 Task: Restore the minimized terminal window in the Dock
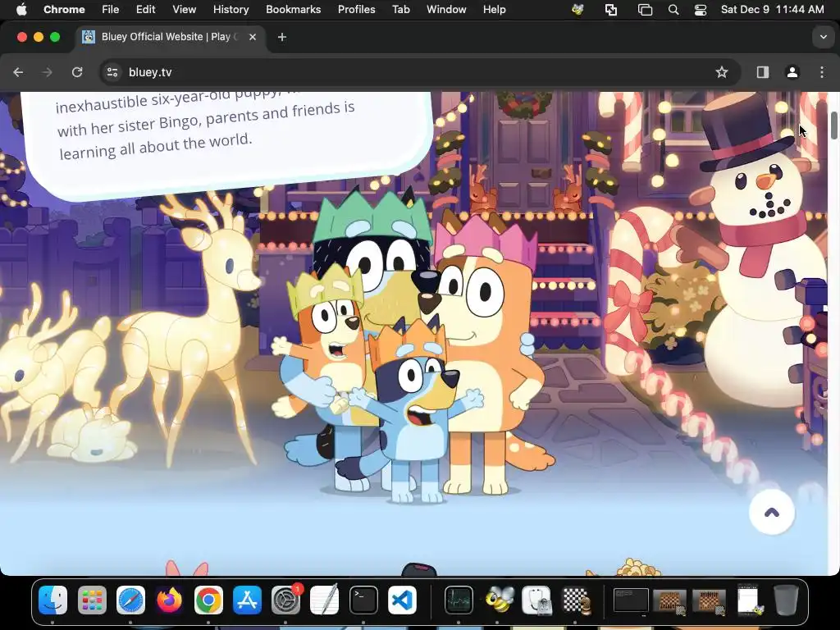pyautogui.click(x=631, y=600)
